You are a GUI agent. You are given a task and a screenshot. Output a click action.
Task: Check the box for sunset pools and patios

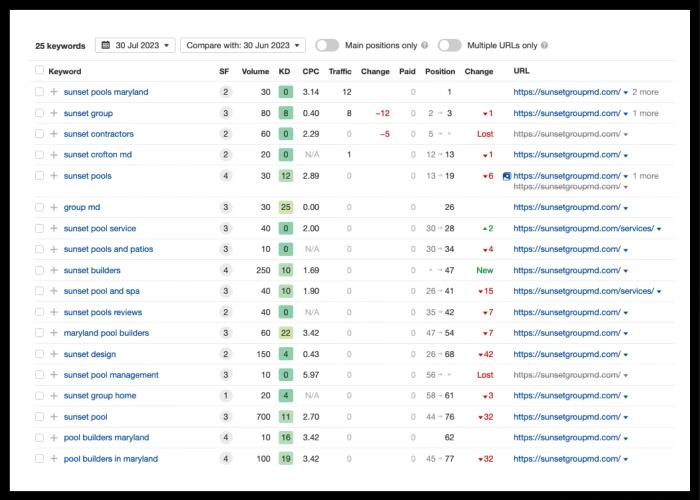(39, 249)
